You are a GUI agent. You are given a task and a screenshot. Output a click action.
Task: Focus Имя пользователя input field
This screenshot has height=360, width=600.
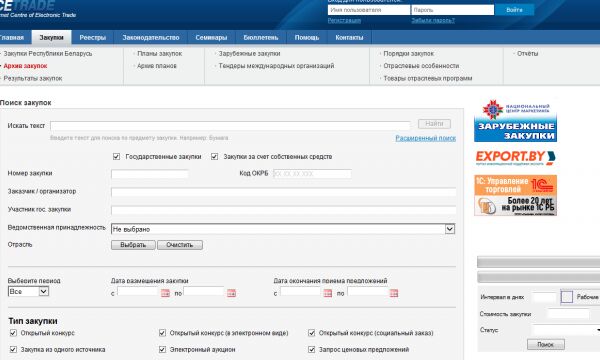369,10
